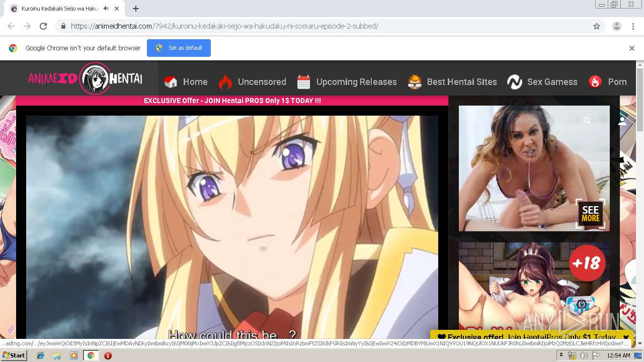View site security info via padlock icon
The height and width of the screenshot is (362, 644).
63,26
